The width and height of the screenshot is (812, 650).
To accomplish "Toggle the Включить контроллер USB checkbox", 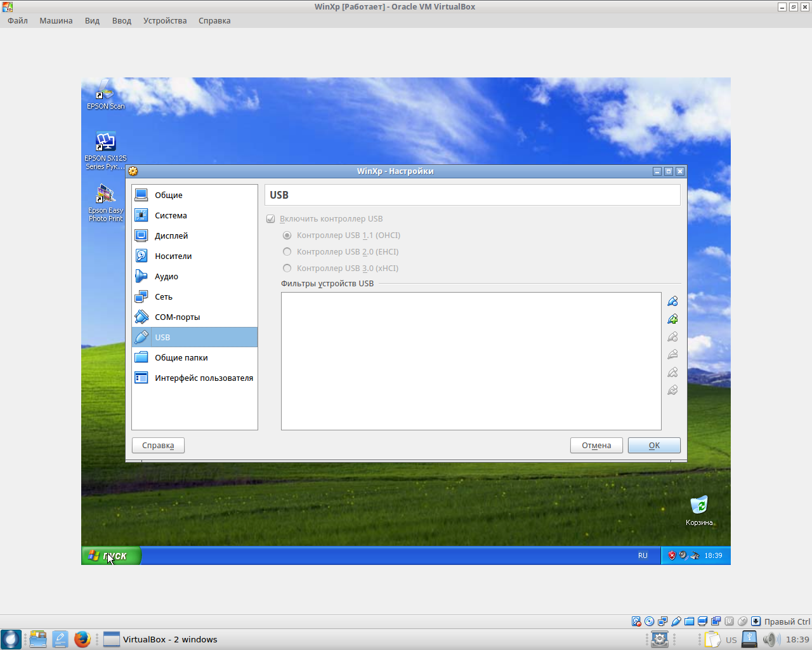I will (271, 219).
